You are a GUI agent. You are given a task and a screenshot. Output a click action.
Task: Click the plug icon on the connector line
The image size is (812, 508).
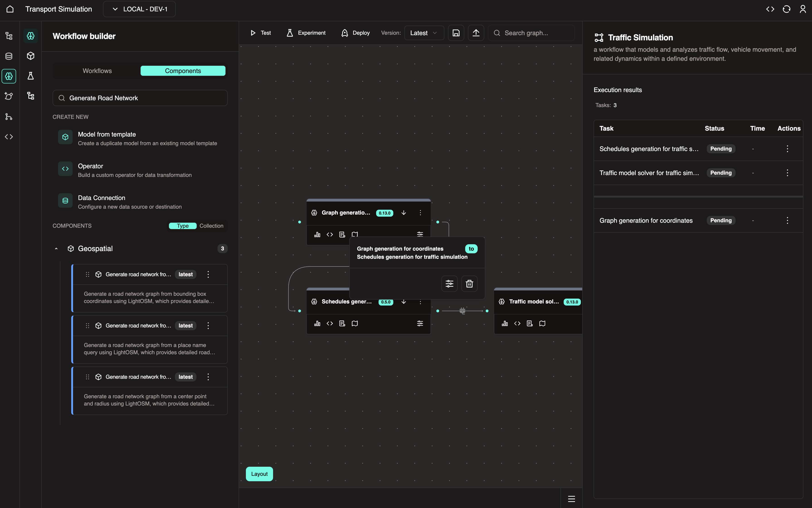[462, 311]
